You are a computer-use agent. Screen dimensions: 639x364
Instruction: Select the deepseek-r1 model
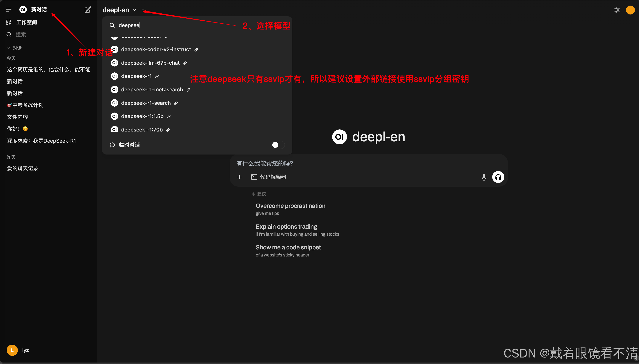click(x=136, y=76)
